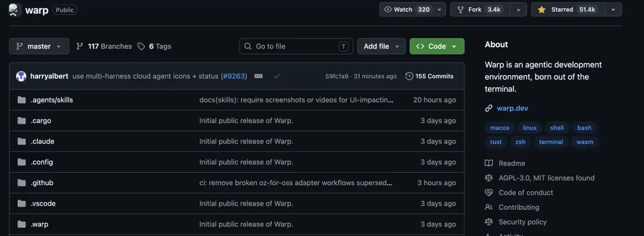Click the Go to file search field
This screenshot has width=644, height=236.
(x=296, y=46)
